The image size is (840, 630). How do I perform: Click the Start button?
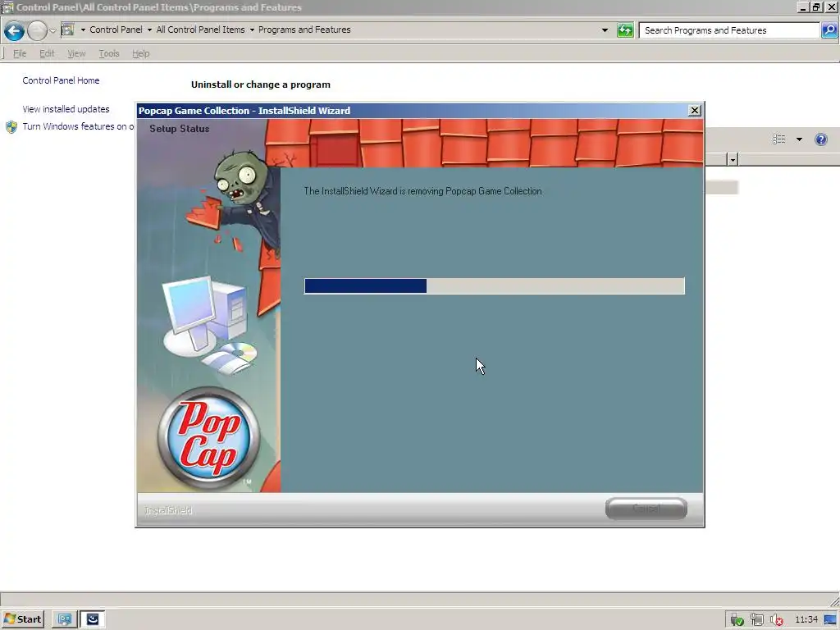pos(22,619)
